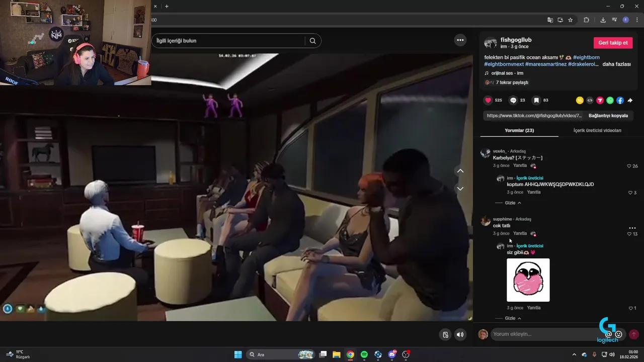Share the video to Facebook
This screenshot has height=362, width=644.
[620, 101]
